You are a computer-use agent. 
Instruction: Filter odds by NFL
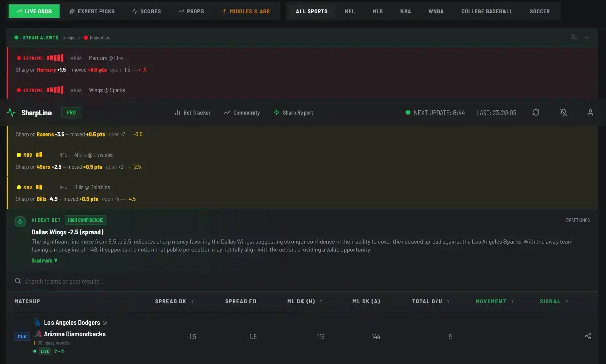[350, 11]
